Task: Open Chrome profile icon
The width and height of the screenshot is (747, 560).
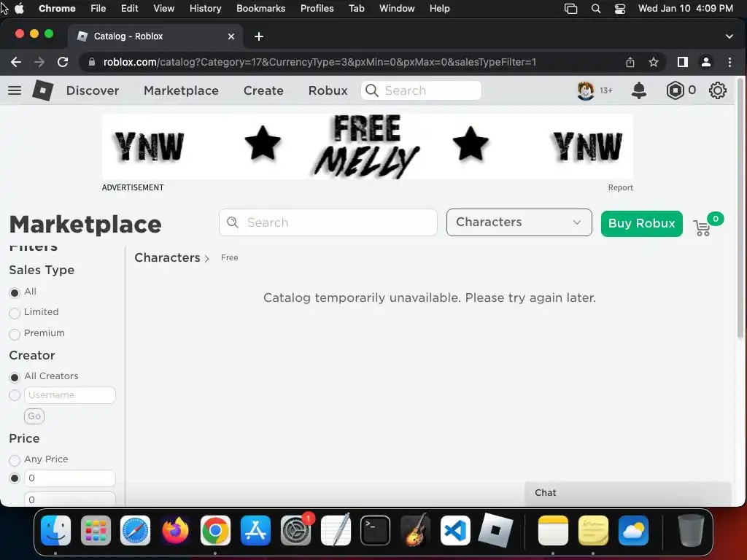Action: click(x=706, y=62)
